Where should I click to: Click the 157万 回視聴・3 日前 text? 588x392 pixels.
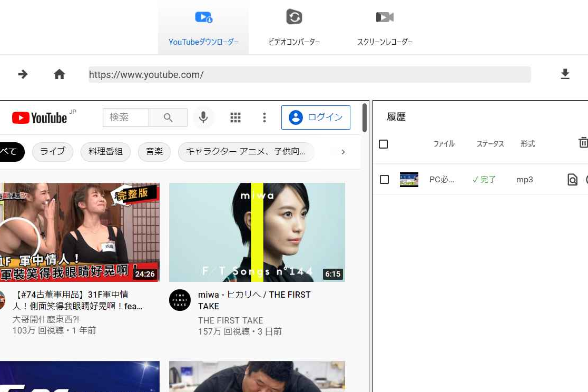[240, 331]
